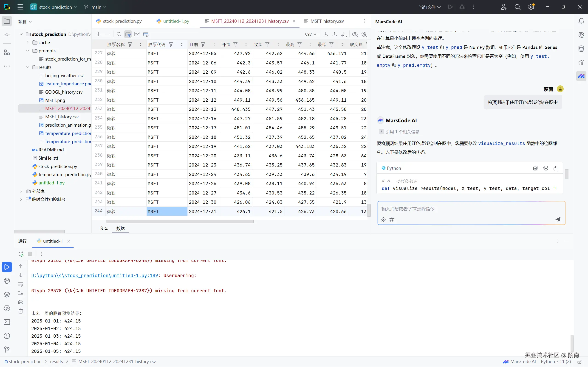Click the add row plus icon
This screenshot has height=367, width=588.
click(98, 34)
